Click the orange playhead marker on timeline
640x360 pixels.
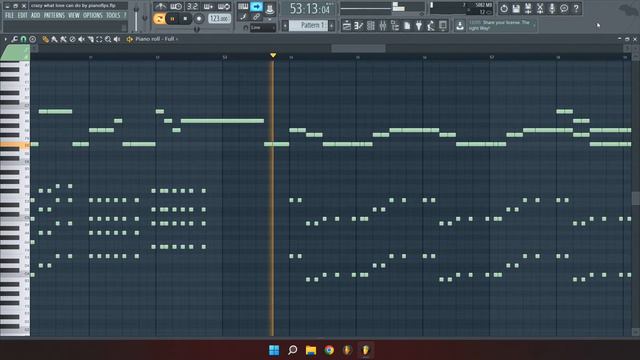point(273,55)
